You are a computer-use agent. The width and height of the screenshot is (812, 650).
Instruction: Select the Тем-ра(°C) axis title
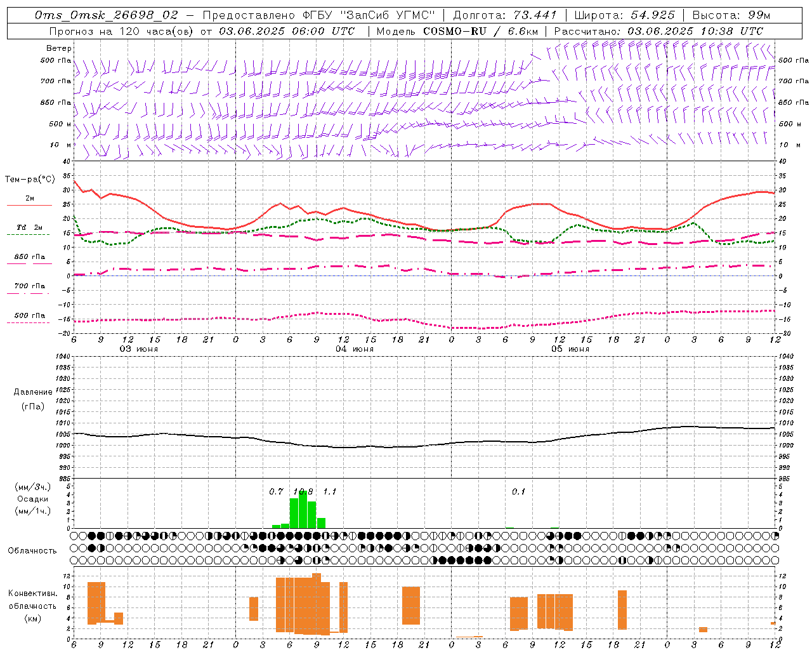pyautogui.click(x=30, y=180)
